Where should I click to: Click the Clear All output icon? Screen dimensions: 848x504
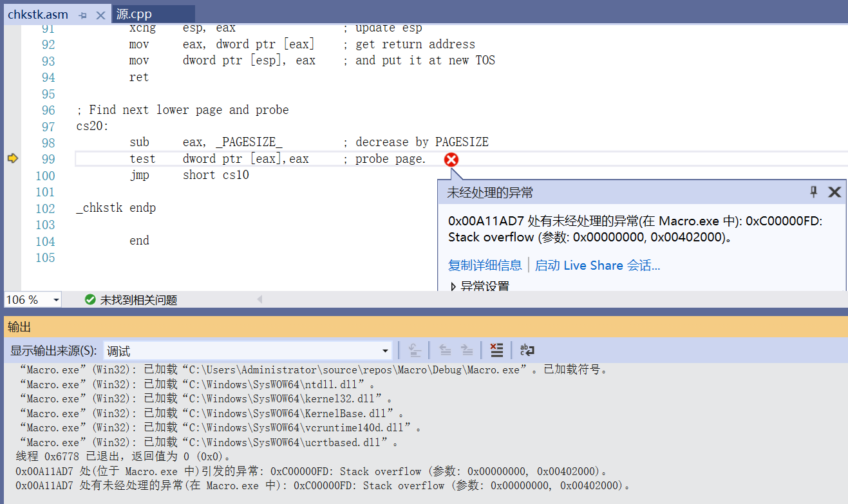[x=496, y=350]
